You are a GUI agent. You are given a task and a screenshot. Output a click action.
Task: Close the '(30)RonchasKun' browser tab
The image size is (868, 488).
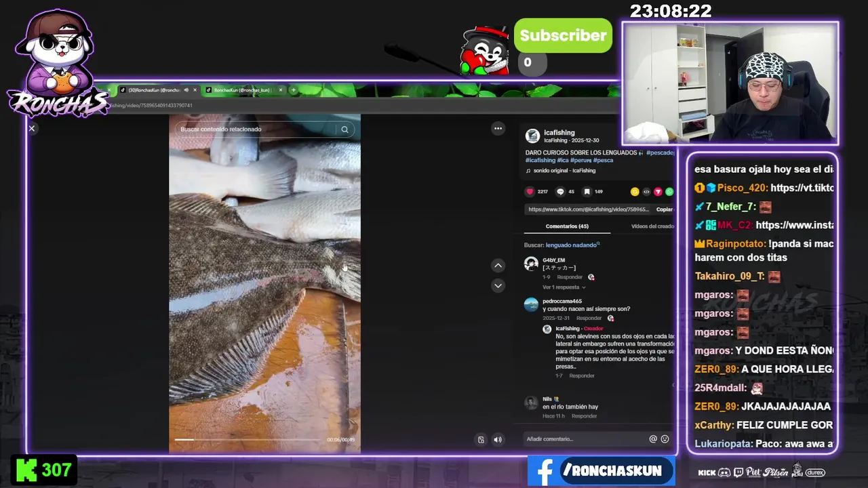tap(195, 90)
